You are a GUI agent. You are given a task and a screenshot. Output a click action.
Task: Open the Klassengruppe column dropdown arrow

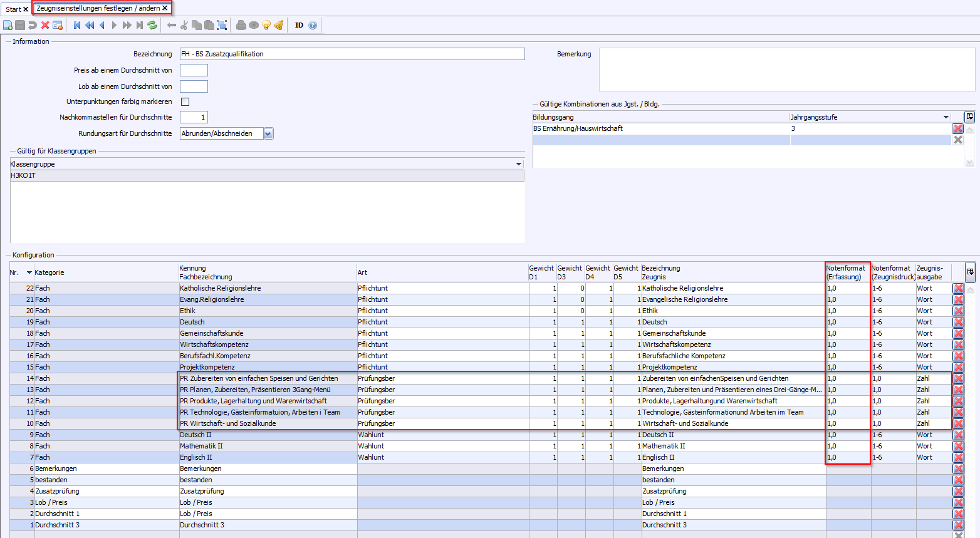(x=518, y=164)
